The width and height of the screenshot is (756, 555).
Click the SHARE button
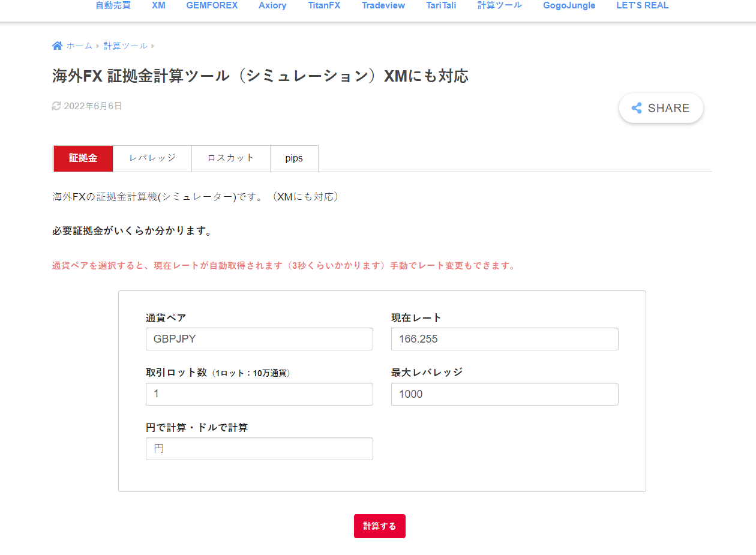pyautogui.click(x=661, y=108)
